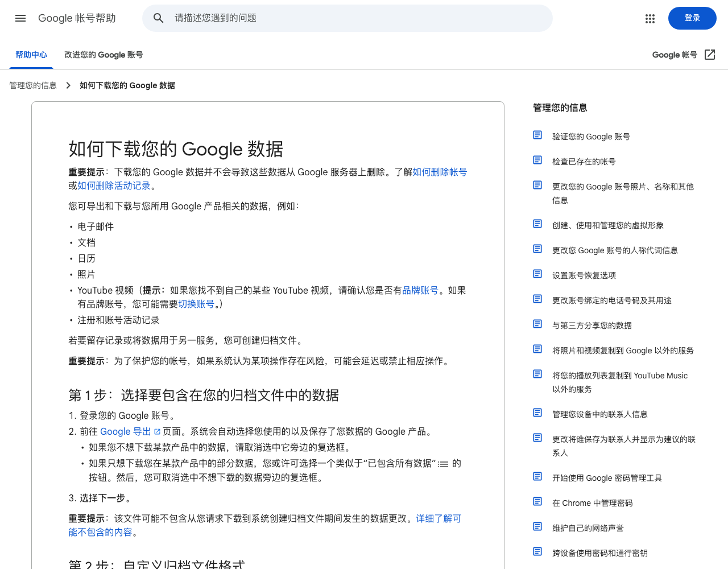Click the article icon beside 管理您设备中的联系人信息
This screenshot has height=569, width=728.
537,413
